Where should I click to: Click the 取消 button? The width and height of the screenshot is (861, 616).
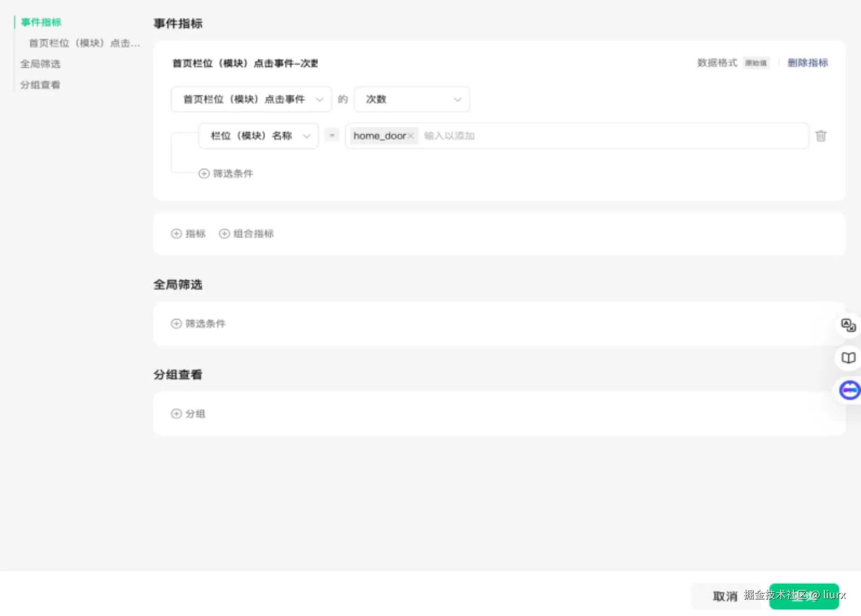725,596
